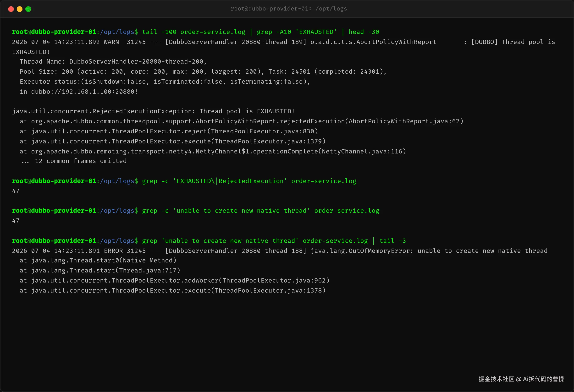The image size is (574, 392).
Task: Click the 14:23:11.891 ERROR OutOfMemoryError line
Action: coord(280,251)
